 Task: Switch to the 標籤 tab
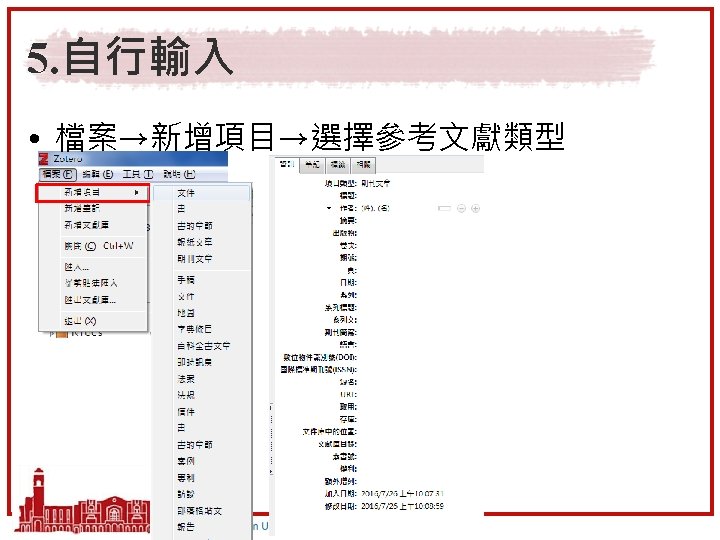point(338,164)
